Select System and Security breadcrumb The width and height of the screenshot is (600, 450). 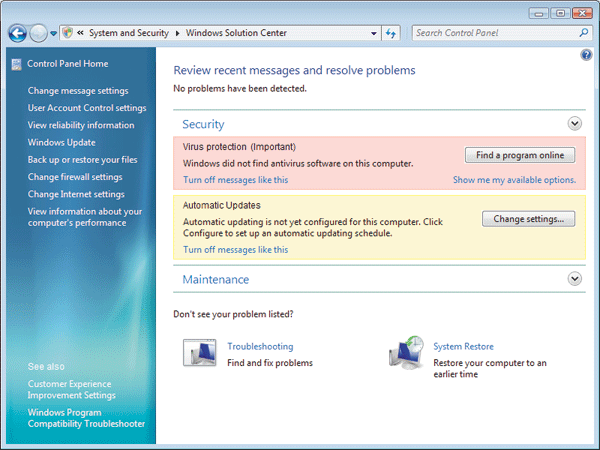[x=129, y=33]
